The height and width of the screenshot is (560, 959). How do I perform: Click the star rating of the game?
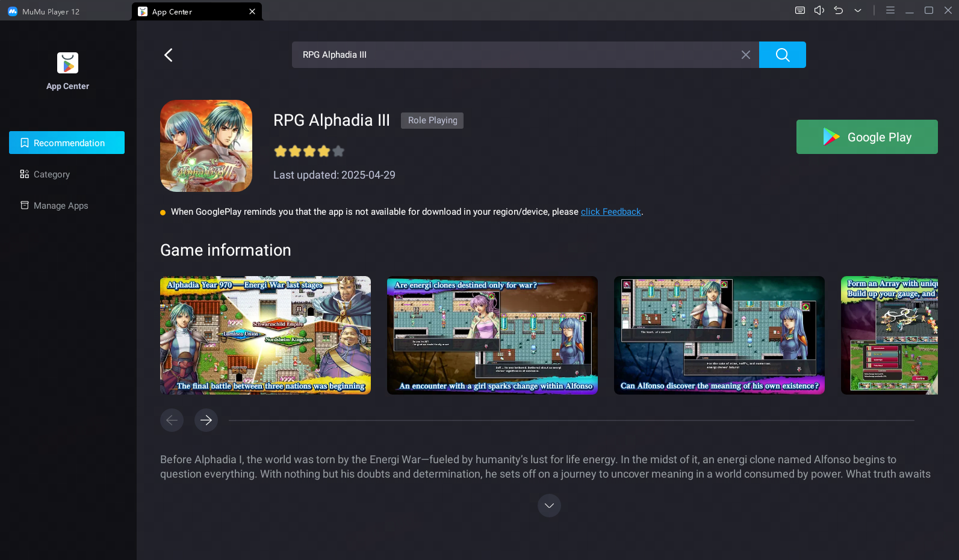[x=309, y=151]
